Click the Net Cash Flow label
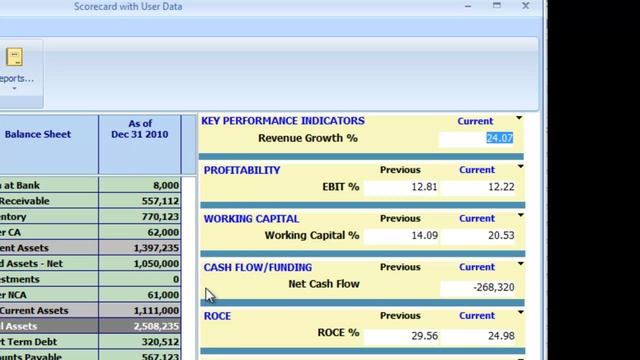 pos(324,284)
